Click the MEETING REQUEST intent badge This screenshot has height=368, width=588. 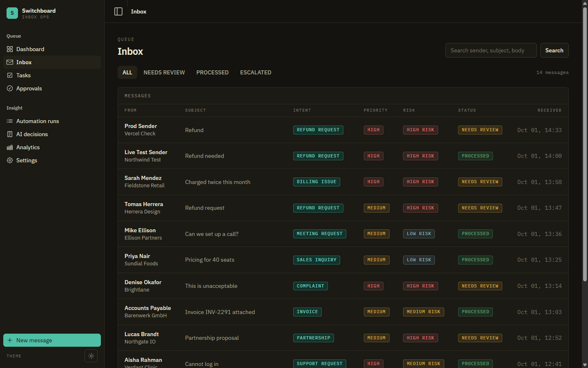tap(319, 234)
